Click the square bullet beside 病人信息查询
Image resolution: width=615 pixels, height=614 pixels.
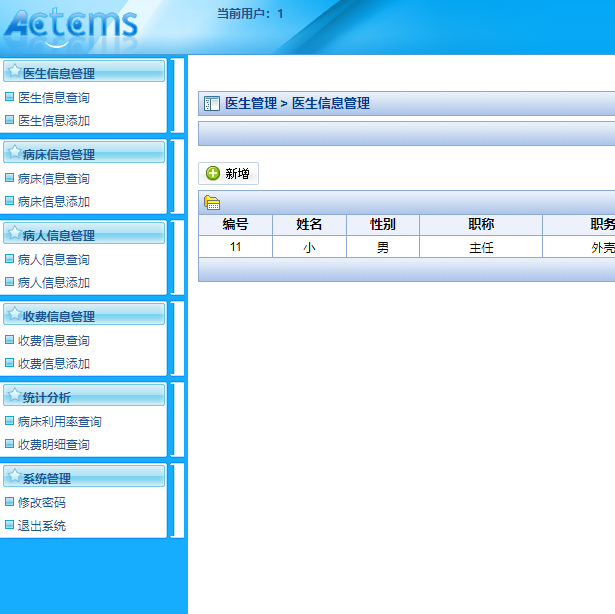pyautogui.click(x=9, y=259)
